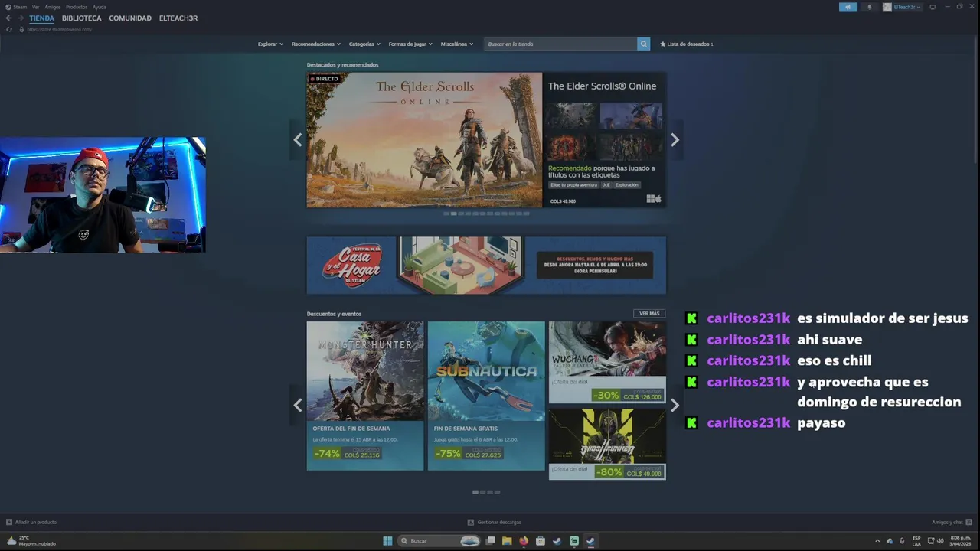Open the Subnautica free weekend card
The width and height of the screenshot is (980, 551).
(486, 396)
